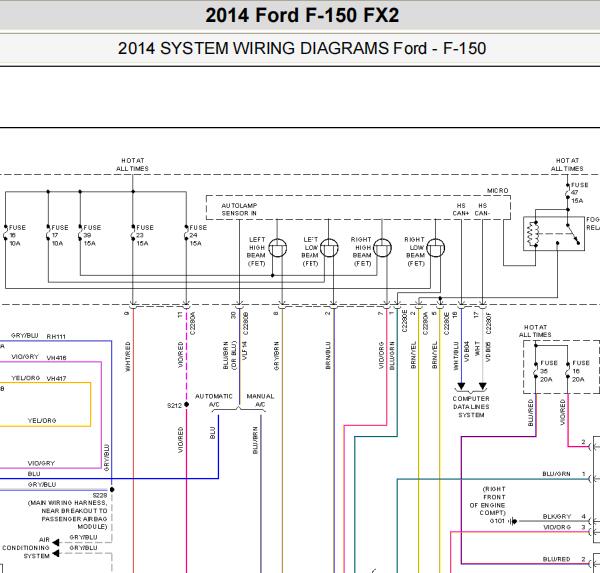Click the S212 splice dot
Image resolution: width=600 pixels, height=573 pixels.
click(x=186, y=405)
